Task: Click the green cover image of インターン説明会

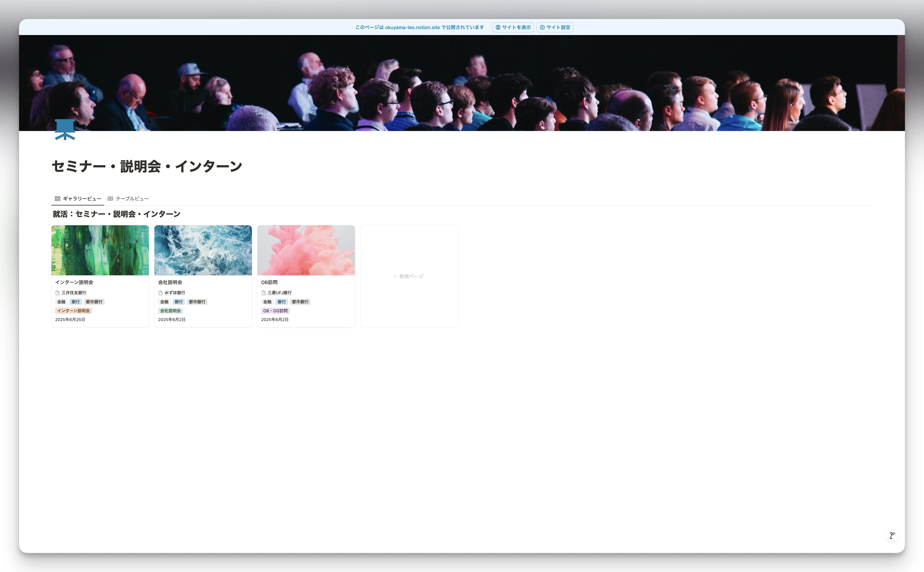Action: [x=100, y=250]
